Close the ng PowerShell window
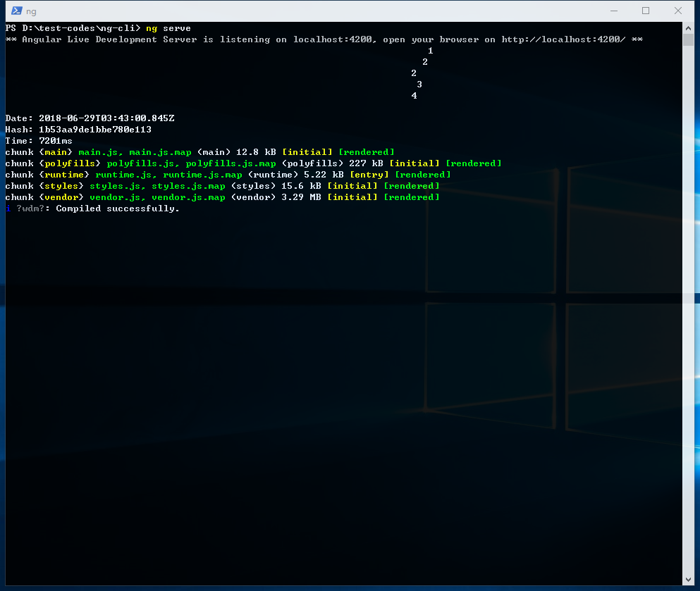Screen dimensions: 700x591 point(677,11)
